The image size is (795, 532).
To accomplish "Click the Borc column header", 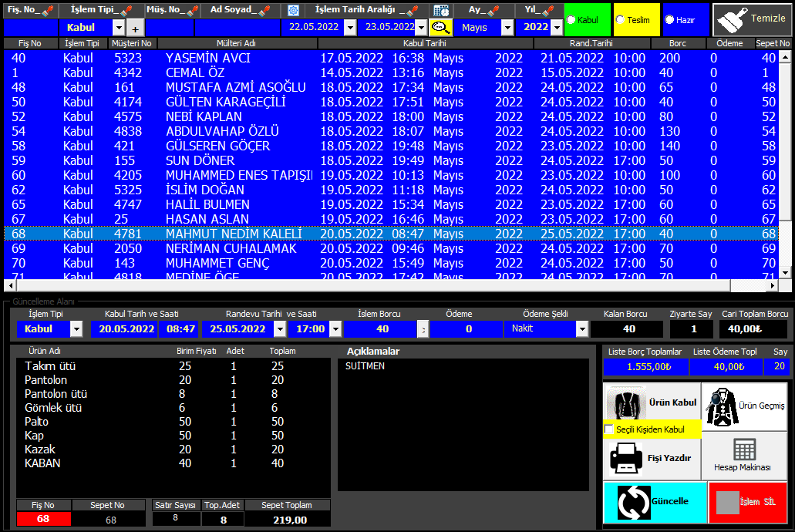I will click(669, 43).
